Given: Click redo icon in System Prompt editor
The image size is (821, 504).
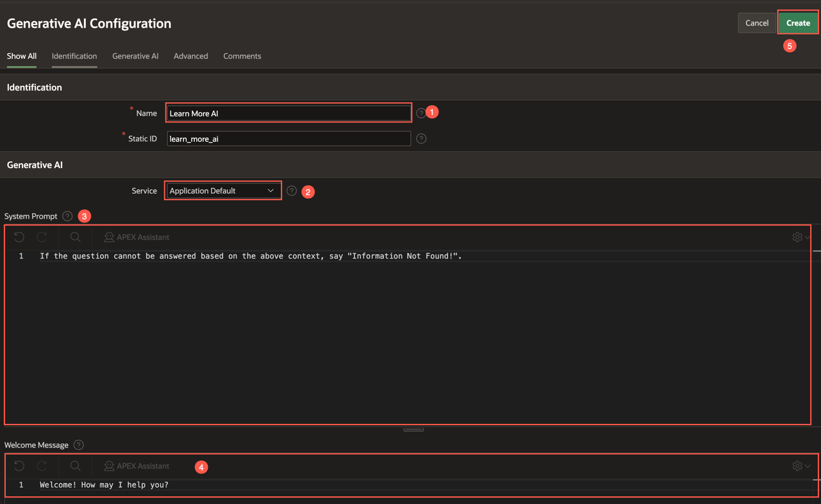Looking at the screenshot, I should 42,237.
